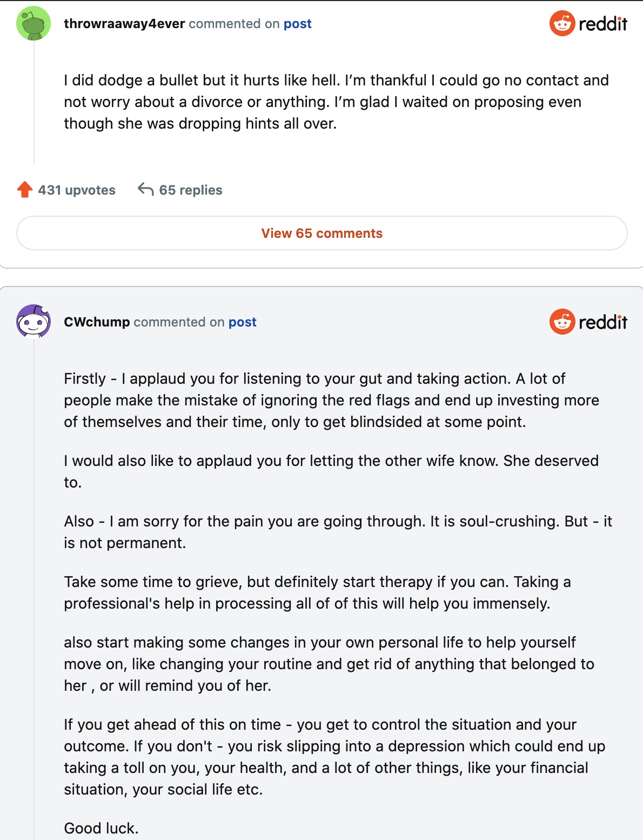643x840 pixels.
Task: Click the "Good luck." closing line
Action: click(101, 828)
